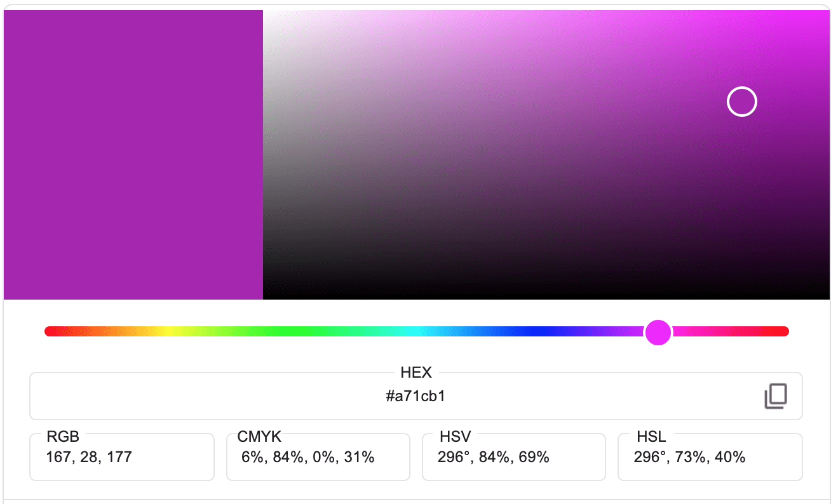Copy the HEX color code

point(775,396)
